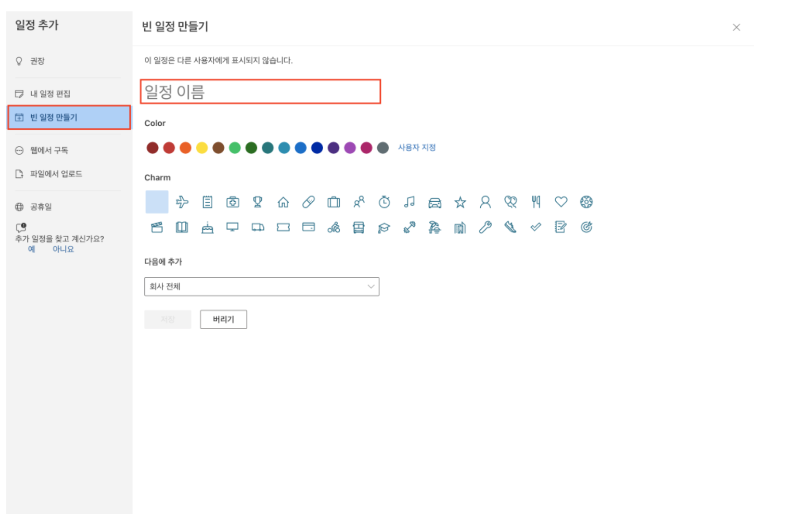Choose the clapperboard charm icon
Viewport: 812px width, 531px height.
pos(157,228)
